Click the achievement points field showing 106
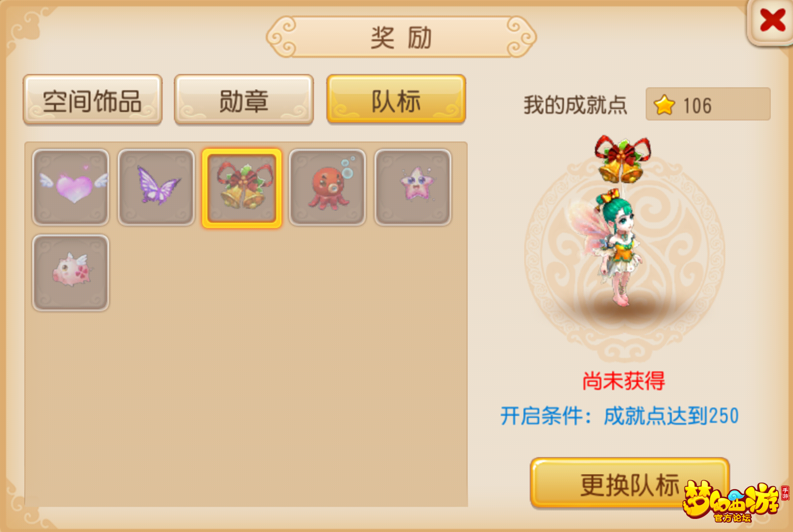Screen dimensions: 793x532 tap(708, 104)
